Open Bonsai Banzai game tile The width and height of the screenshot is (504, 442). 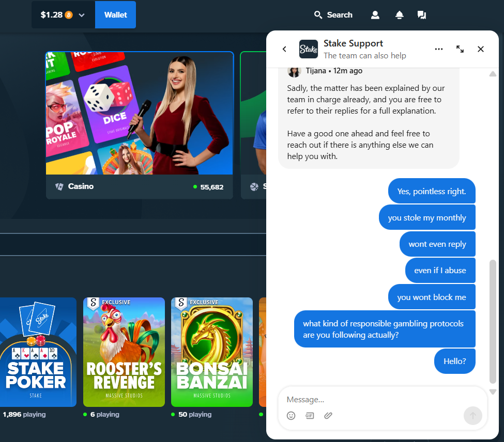212,352
